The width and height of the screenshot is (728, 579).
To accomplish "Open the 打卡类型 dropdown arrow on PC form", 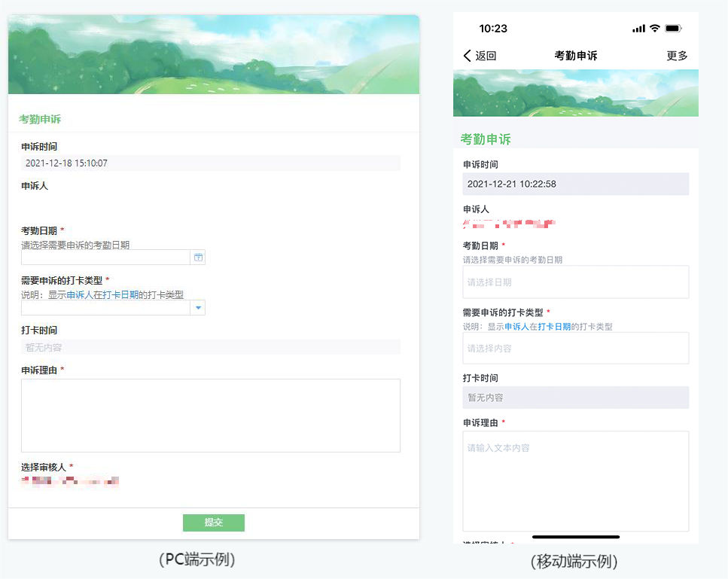I will coord(198,307).
